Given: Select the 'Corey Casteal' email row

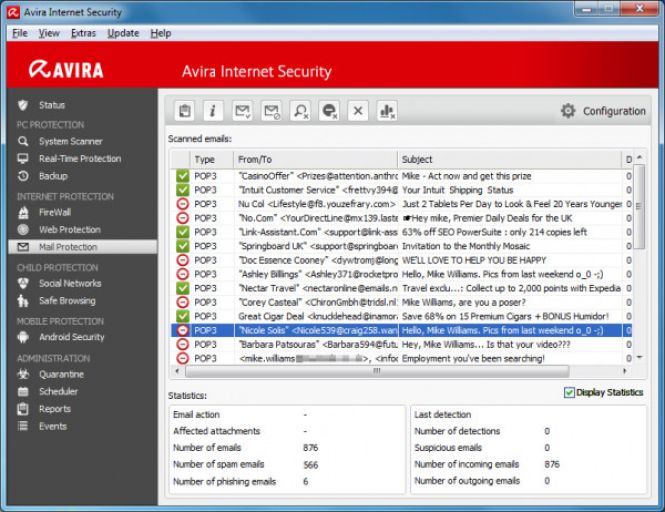Looking at the screenshot, I should [x=401, y=302].
